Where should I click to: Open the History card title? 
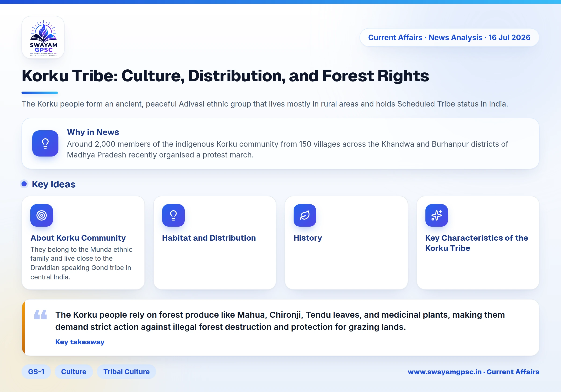coord(308,238)
